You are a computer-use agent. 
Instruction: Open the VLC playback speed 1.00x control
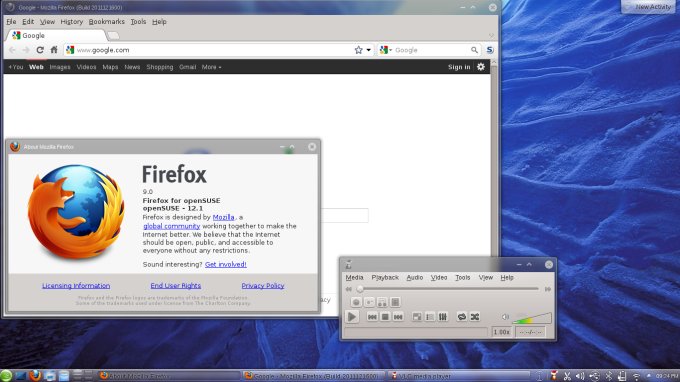coord(501,332)
